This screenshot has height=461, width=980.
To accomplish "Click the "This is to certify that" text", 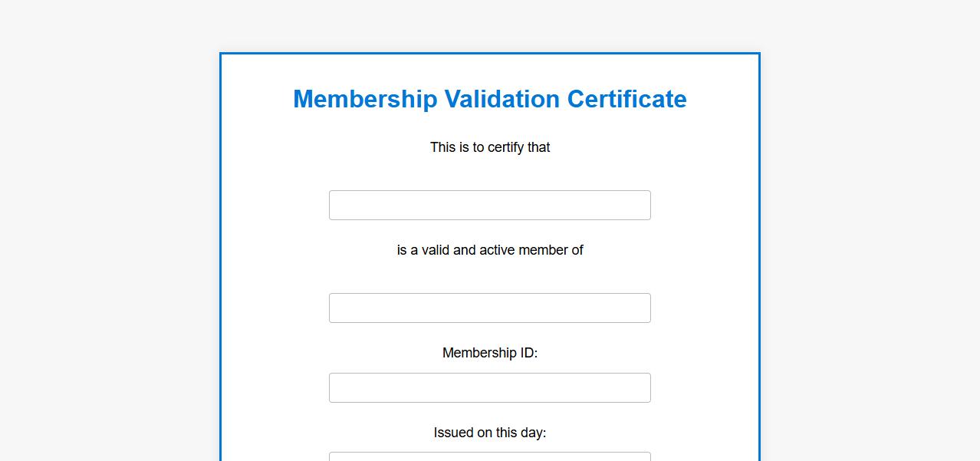I will point(489,147).
